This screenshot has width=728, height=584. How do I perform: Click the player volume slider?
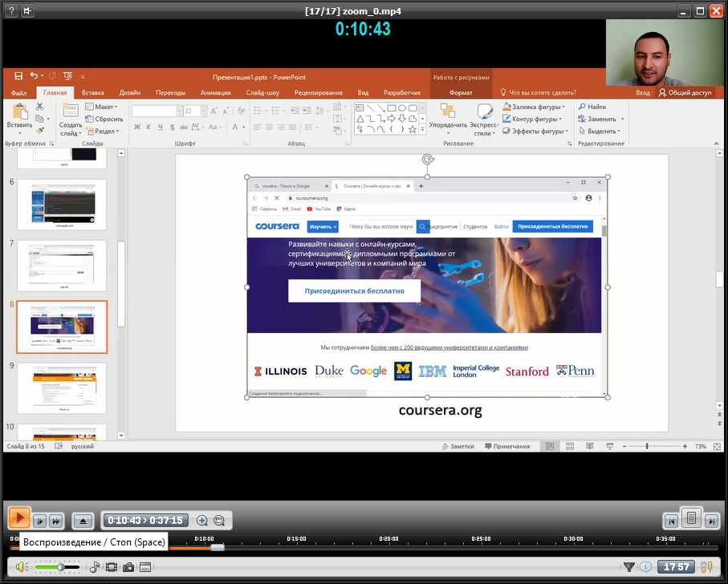(x=57, y=567)
